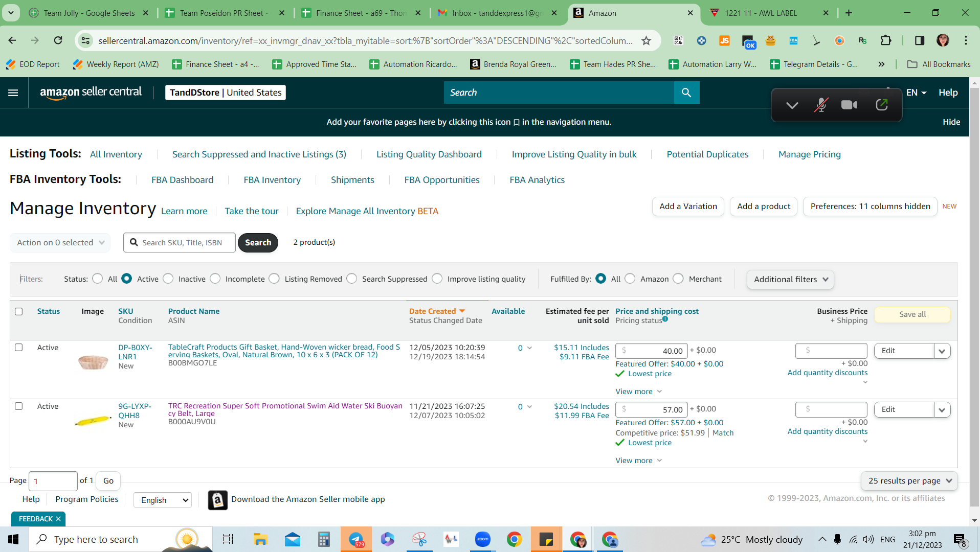Open the Additional filters dropdown
The width and height of the screenshot is (980, 552).
tap(790, 280)
